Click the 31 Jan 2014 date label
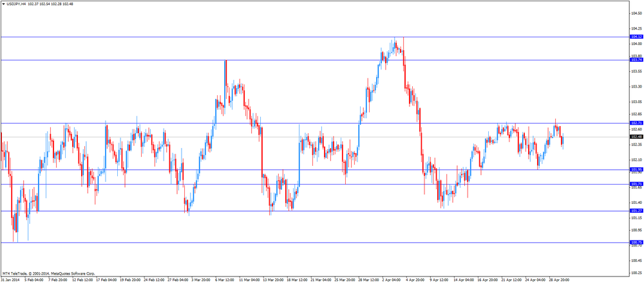Viewport: 644px width, 283px height. coord(9,280)
